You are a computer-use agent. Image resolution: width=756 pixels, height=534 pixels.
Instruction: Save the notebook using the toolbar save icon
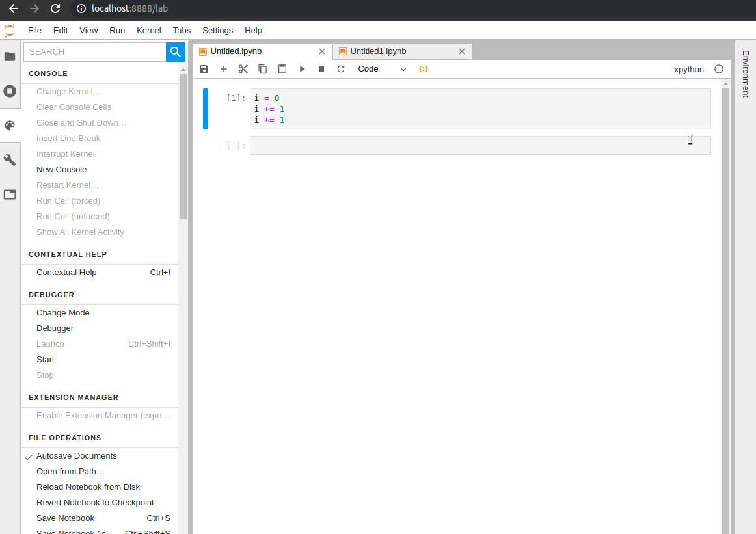[204, 68]
